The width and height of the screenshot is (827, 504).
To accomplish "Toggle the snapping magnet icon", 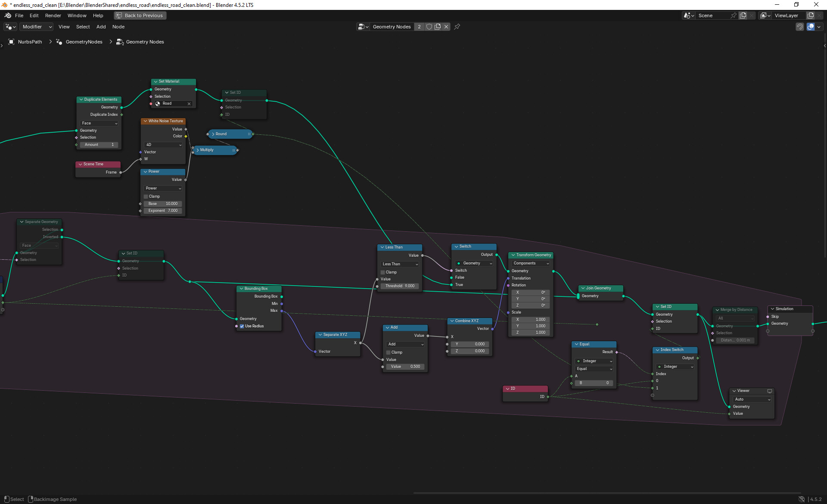I will tap(800, 27).
